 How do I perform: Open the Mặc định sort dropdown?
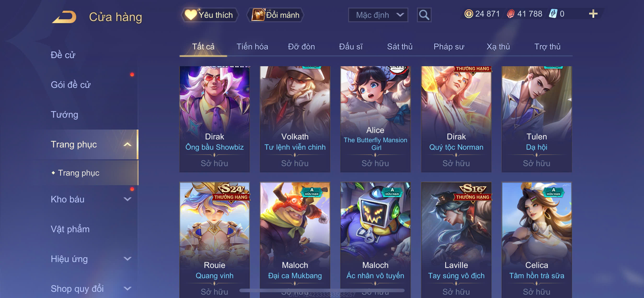[x=378, y=15]
